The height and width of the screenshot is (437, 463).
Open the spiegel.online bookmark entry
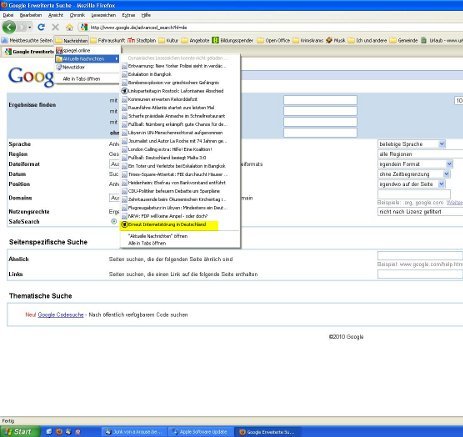(88, 50)
